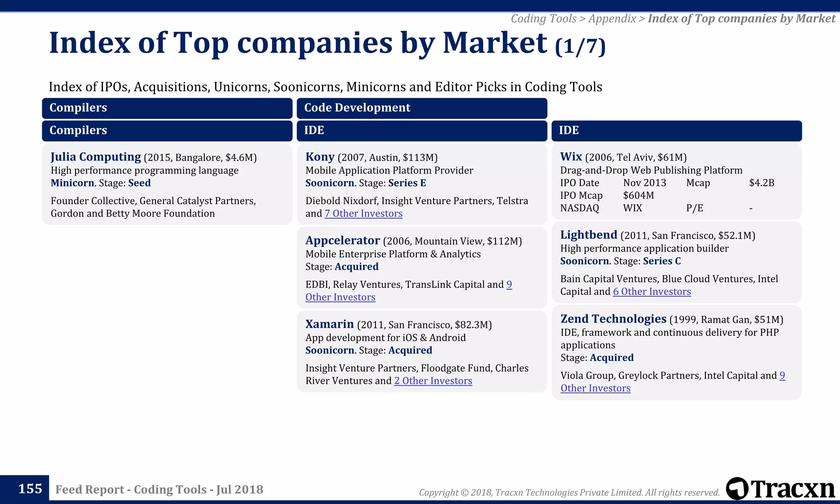The width and height of the screenshot is (840, 504).
Task: Open the 7 Other Investors link for Kony
Action: point(363,214)
